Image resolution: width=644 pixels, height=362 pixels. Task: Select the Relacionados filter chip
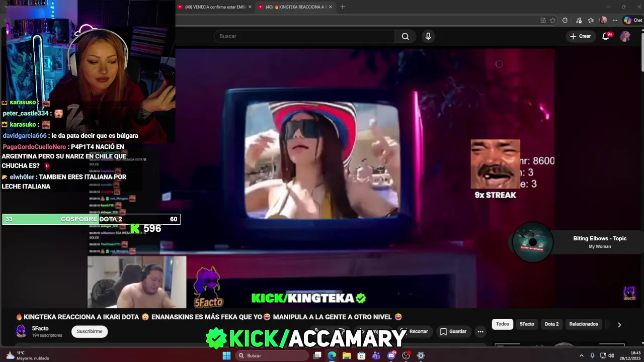point(584,324)
